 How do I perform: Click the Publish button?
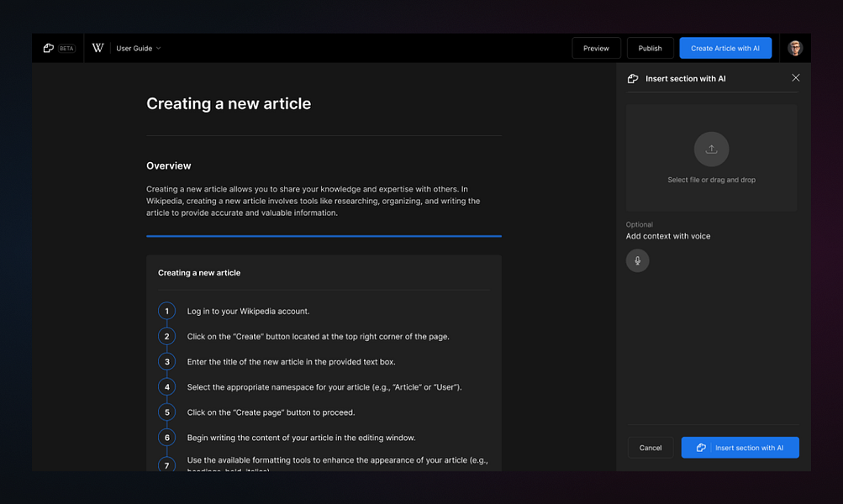point(650,49)
